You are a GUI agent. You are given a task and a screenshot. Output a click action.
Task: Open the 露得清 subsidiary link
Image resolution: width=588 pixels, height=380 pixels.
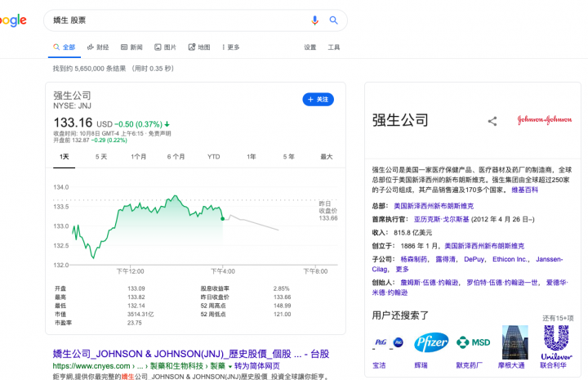coord(446,259)
